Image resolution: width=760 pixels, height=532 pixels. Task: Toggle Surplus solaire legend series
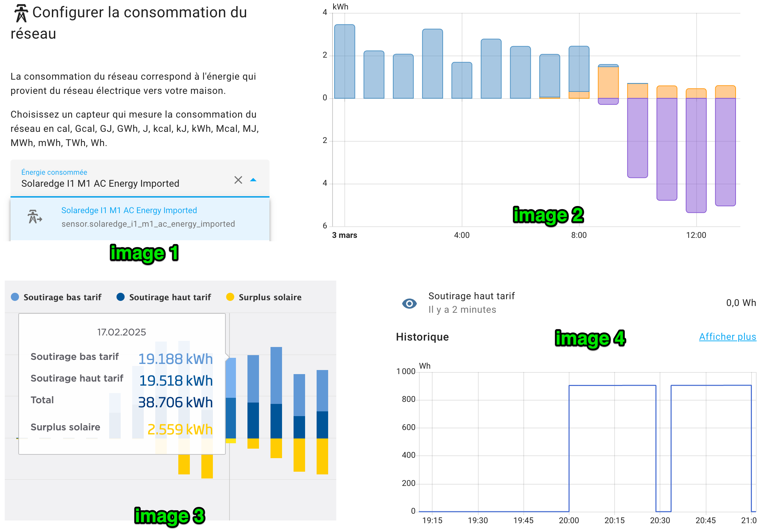tap(270, 298)
